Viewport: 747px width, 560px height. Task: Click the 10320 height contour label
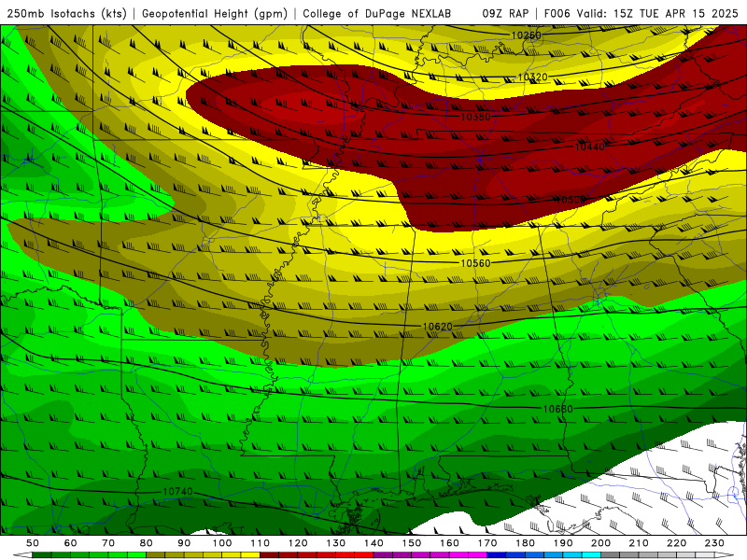tap(532, 77)
